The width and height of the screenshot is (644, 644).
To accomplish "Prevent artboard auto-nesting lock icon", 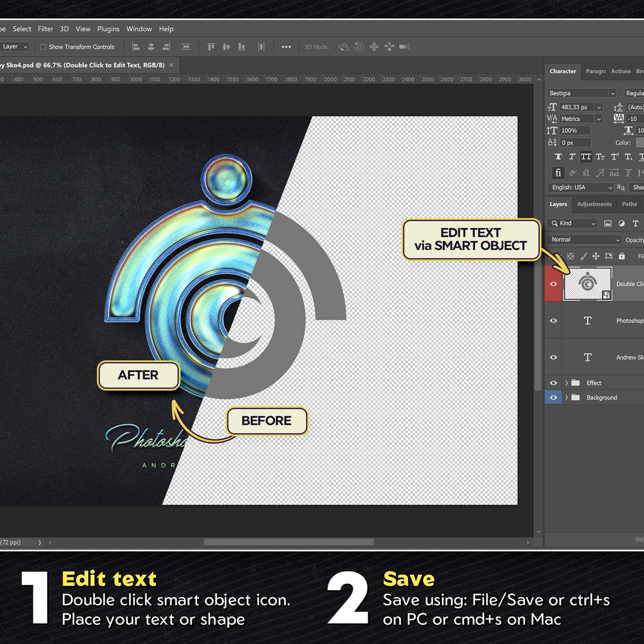I will point(609,256).
